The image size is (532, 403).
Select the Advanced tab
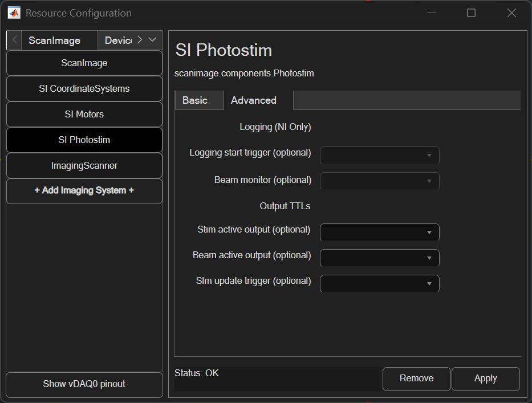[254, 100]
